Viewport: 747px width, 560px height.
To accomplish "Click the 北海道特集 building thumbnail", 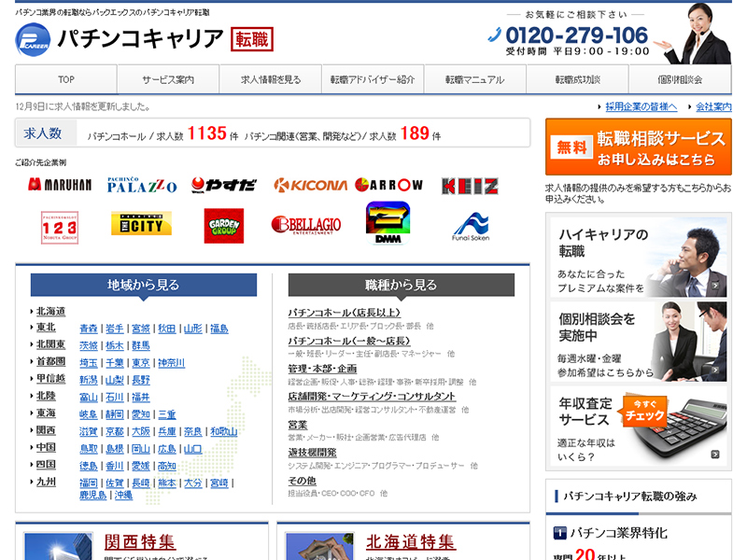I will [319, 546].
